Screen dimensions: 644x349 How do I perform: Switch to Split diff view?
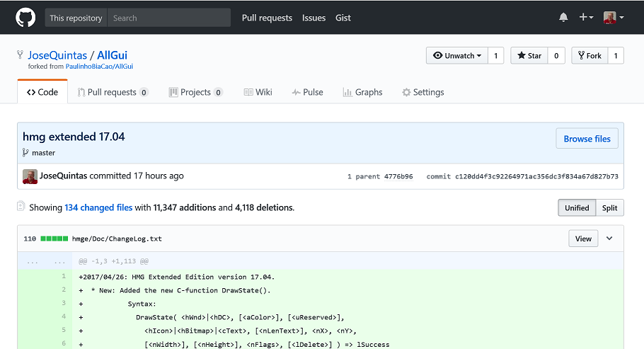[x=609, y=207]
